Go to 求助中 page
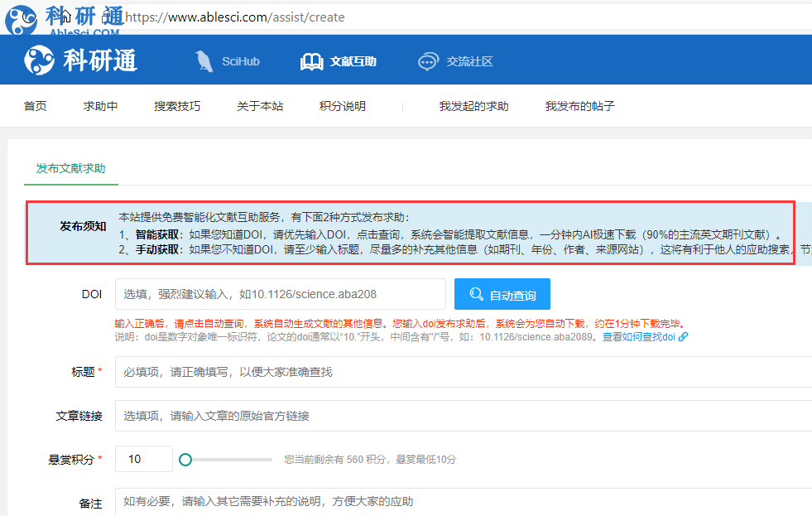The image size is (812, 516). [x=100, y=106]
